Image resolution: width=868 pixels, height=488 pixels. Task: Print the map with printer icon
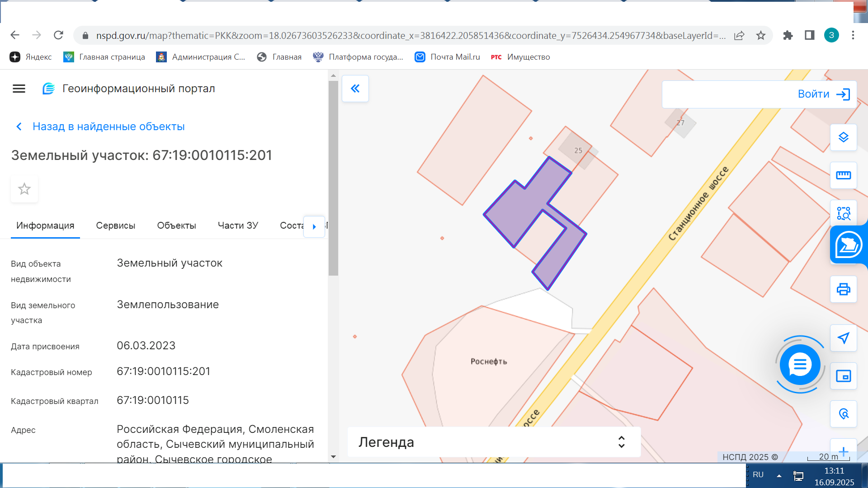(x=843, y=289)
